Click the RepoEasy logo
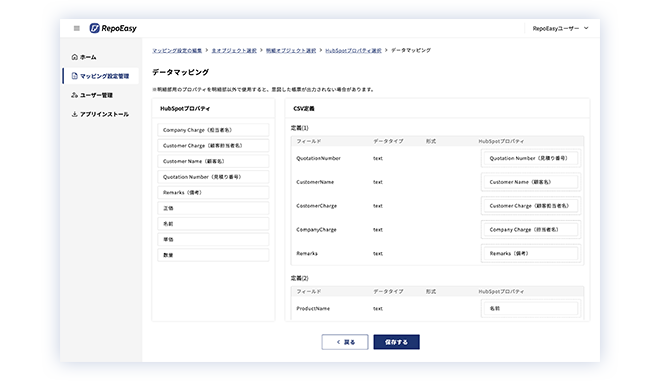Screen dimensions: 660x381 pyautogui.click(x=113, y=28)
